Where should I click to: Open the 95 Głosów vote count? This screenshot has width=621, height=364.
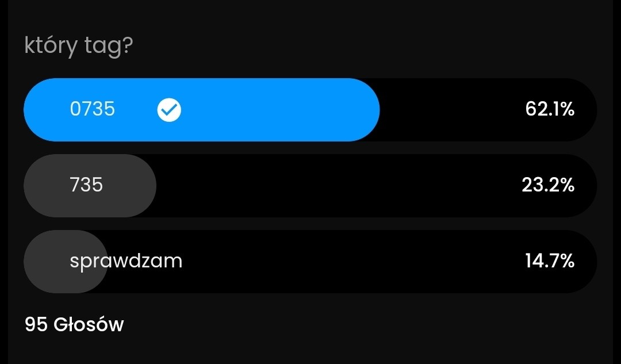(x=74, y=325)
